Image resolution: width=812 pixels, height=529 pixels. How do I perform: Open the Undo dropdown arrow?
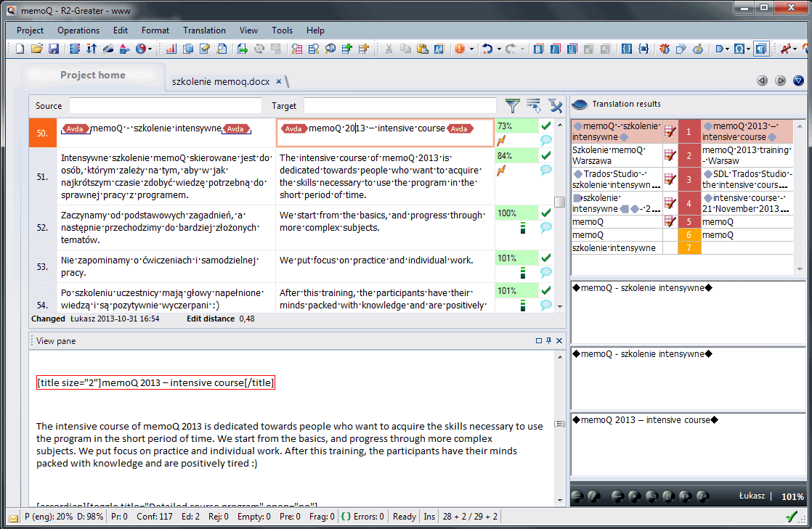click(498, 49)
